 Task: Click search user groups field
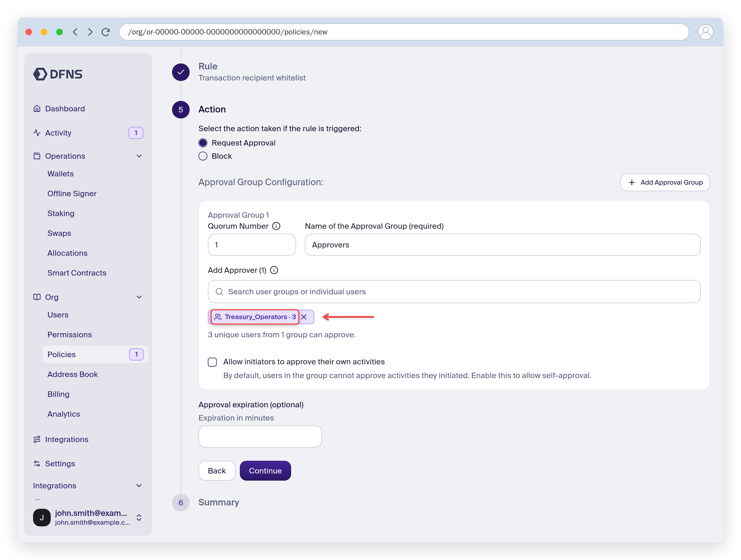[454, 292]
